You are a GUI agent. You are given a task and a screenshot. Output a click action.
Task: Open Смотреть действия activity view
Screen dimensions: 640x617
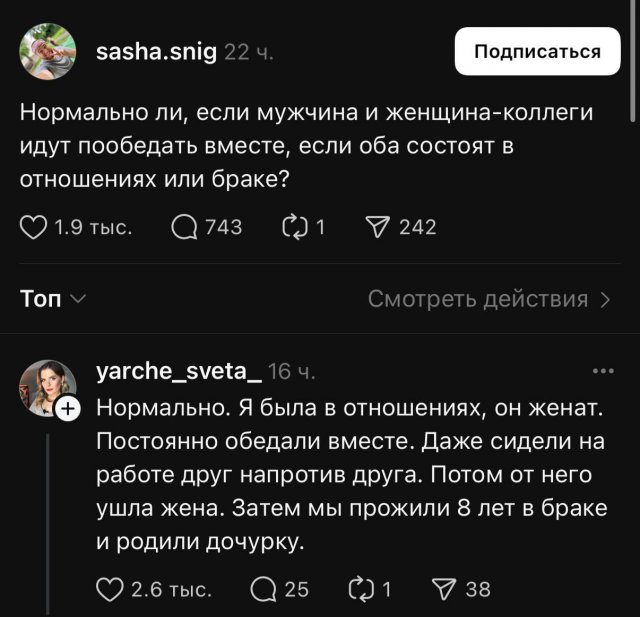tap(488, 298)
